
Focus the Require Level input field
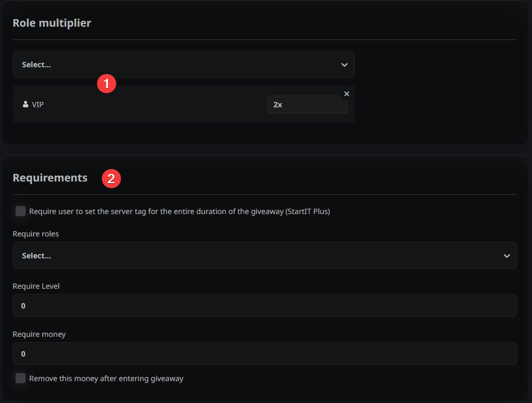264,306
